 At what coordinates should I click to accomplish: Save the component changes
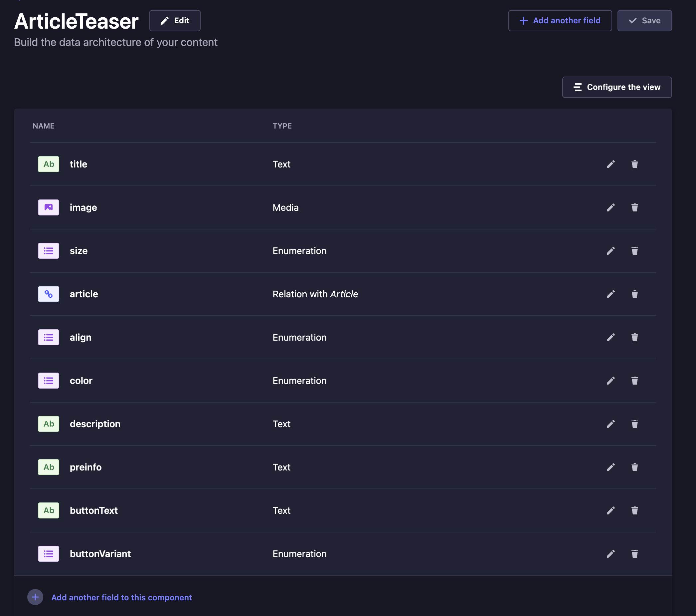644,20
